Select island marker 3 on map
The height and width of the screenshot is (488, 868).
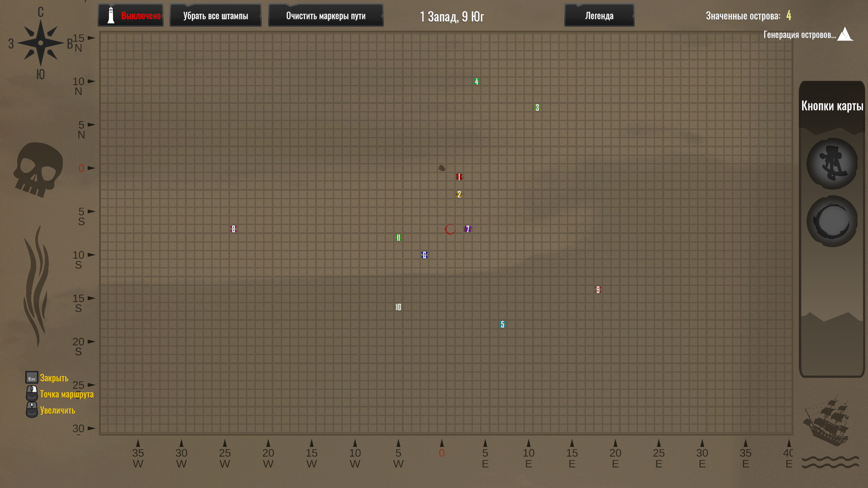(537, 108)
